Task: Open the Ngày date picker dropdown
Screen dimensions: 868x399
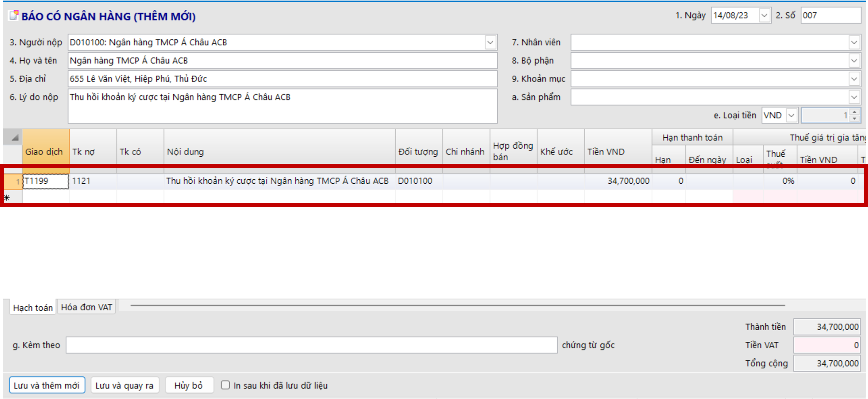Action: [x=764, y=16]
